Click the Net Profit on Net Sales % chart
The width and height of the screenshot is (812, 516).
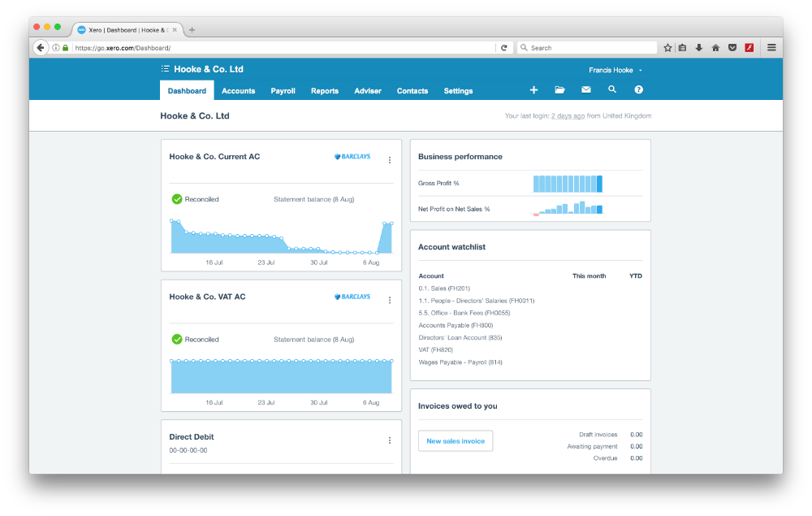click(568, 208)
